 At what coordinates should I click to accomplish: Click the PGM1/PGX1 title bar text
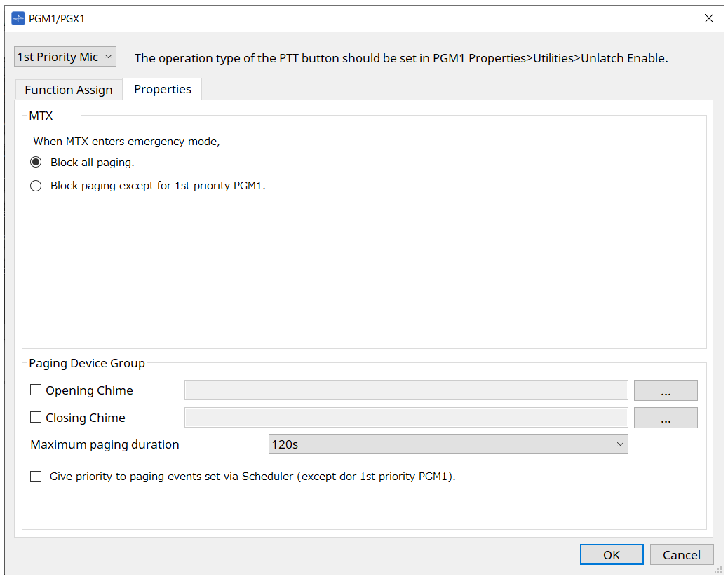[x=57, y=18]
